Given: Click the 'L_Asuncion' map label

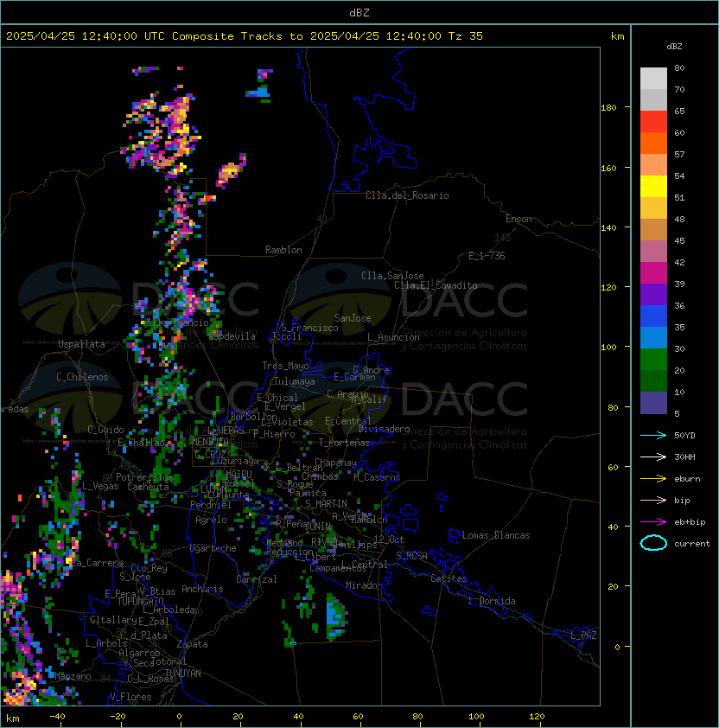Looking at the screenshot, I should (393, 337).
